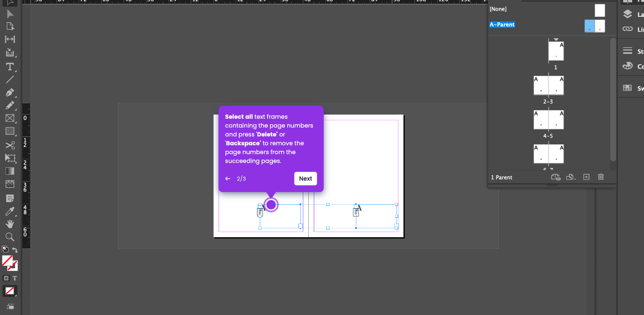This screenshot has height=315, width=644.
Task: Click the '2/3' step indicator in the tooltip
Action: [x=241, y=179]
